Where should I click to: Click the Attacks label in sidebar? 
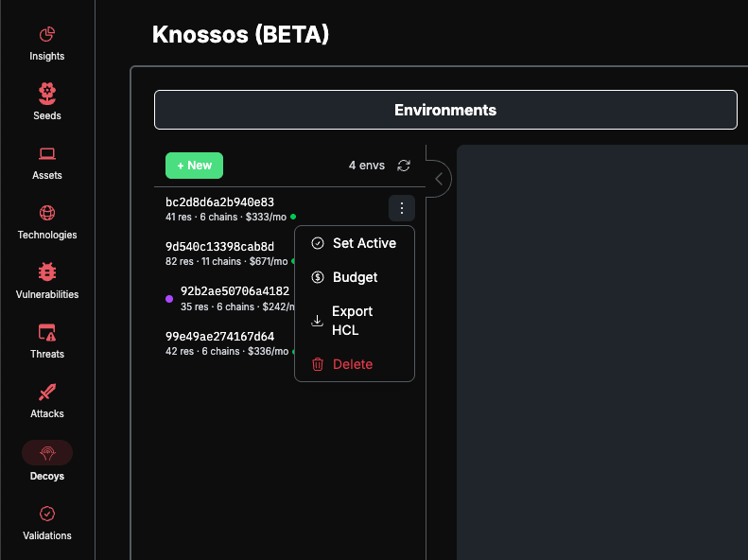click(46, 413)
